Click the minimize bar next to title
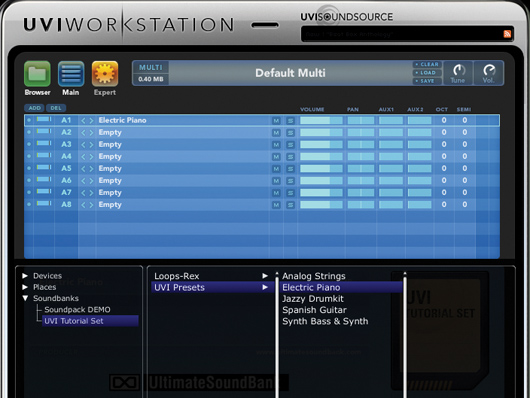Screen dimensions: 530x398 (265, 25)
